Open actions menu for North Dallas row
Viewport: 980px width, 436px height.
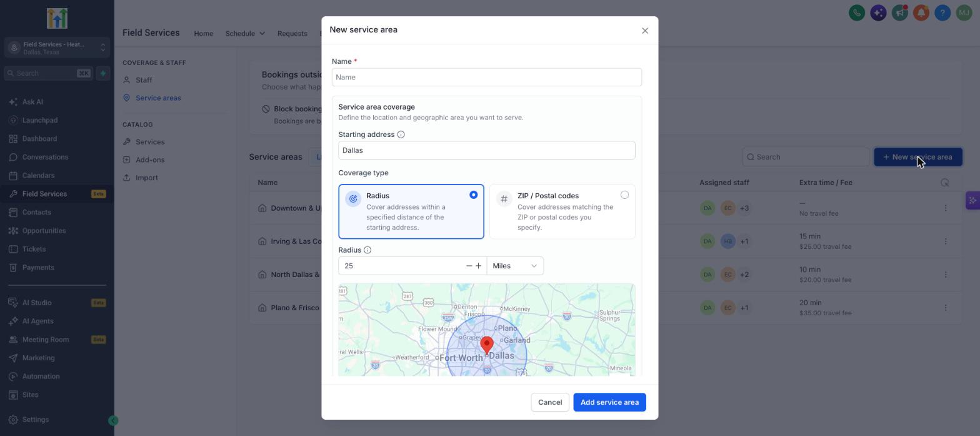coord(945,275)
